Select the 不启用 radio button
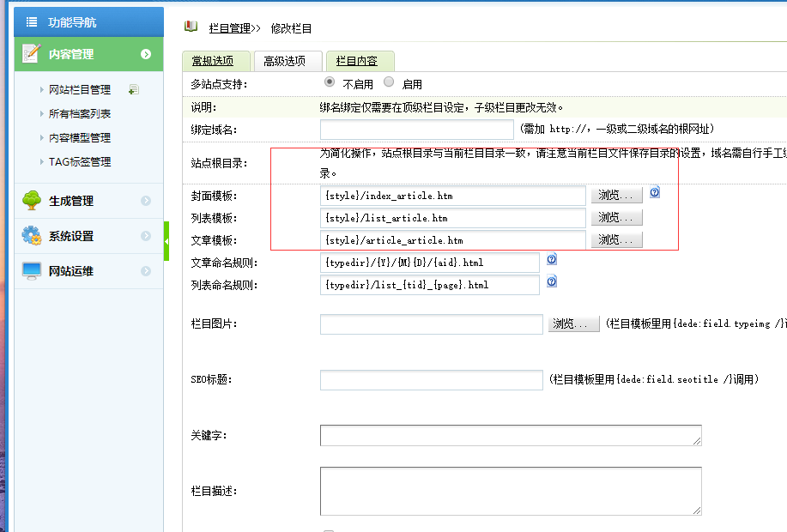This screenshot has height=532, width=787. (x=330, y=82)
